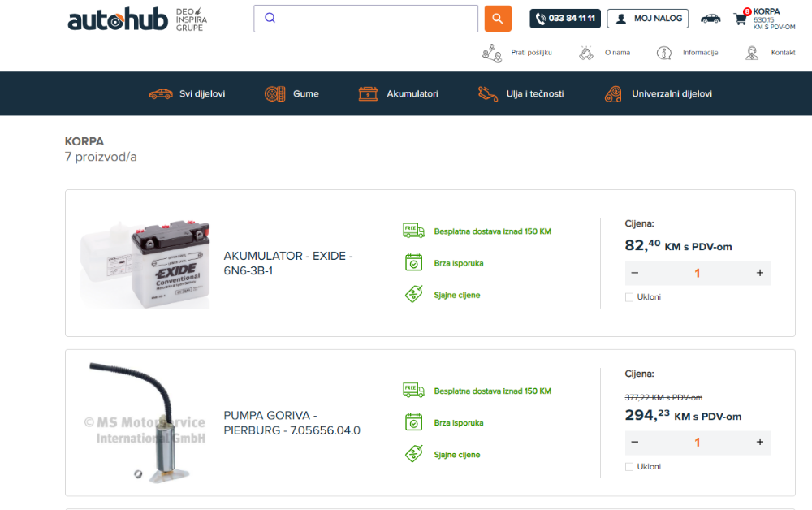Click 'Brza isporuka' text in Pierburg card
812x510 pixels.
click(459, 423)
